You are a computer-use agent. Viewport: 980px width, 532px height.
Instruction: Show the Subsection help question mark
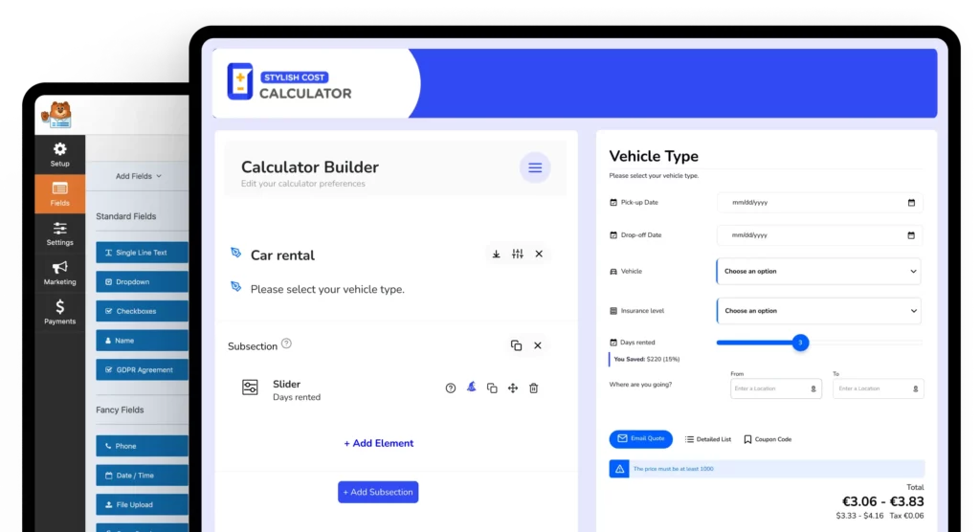coord(286,344)
